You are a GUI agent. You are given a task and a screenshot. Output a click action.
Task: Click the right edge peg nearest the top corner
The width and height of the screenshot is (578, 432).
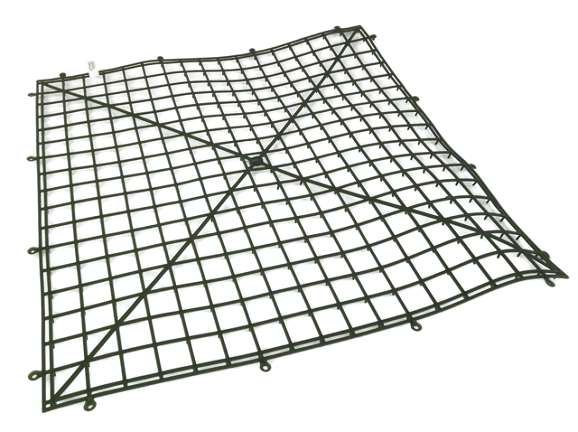tap(415, 99)
